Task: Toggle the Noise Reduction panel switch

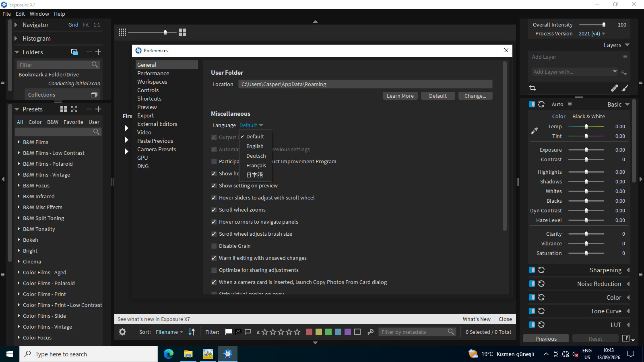Action: (532, 284)
